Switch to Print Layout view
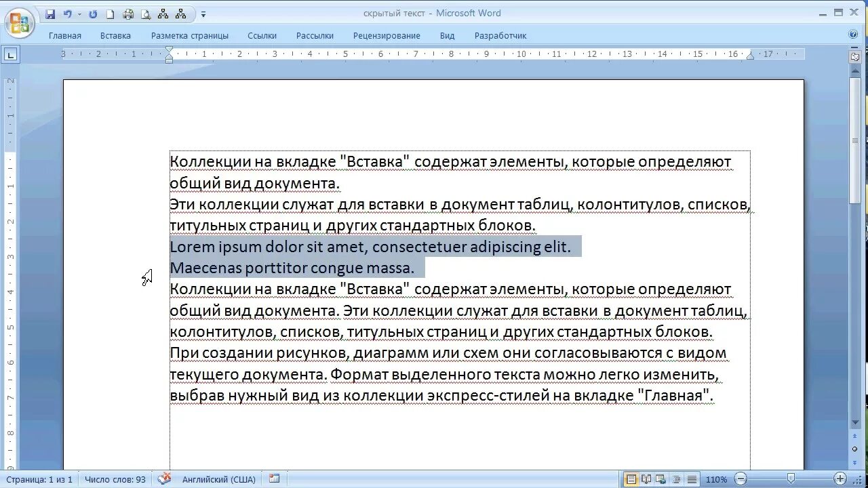 (631, 479)
